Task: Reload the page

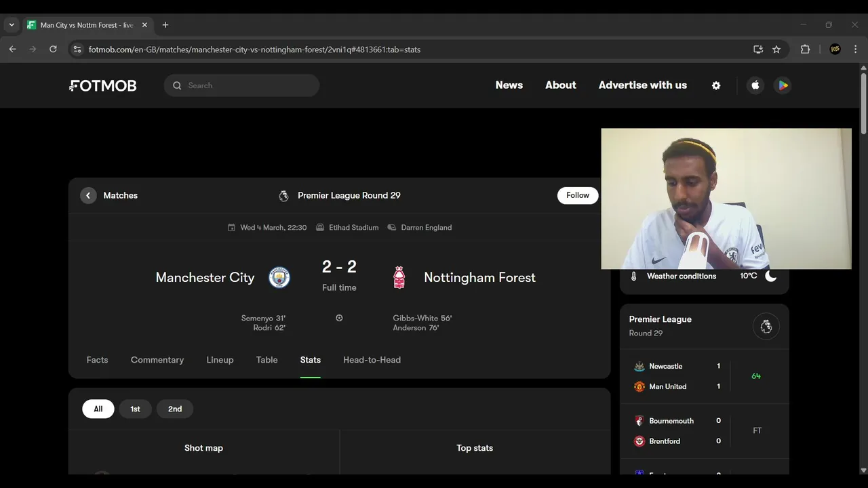Action: [53, 49]
